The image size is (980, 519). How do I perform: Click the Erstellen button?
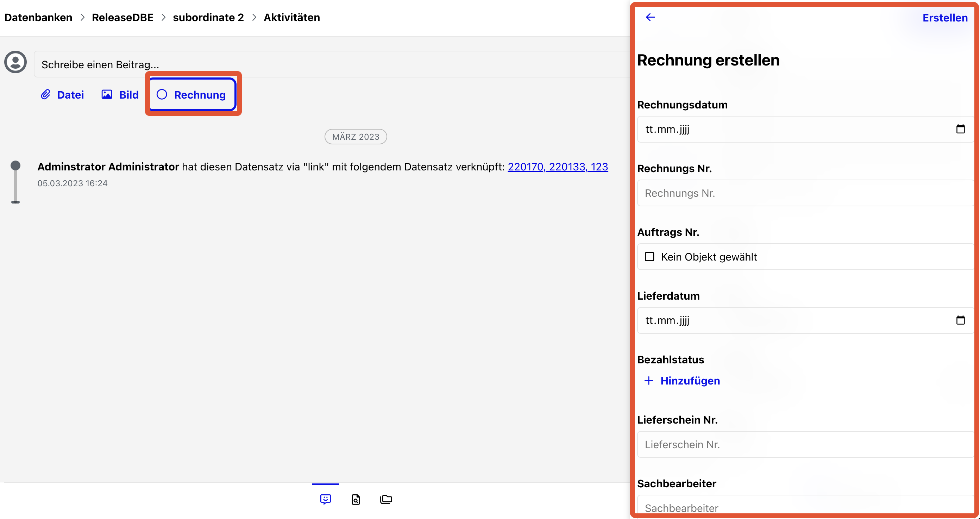pos(945,18)
